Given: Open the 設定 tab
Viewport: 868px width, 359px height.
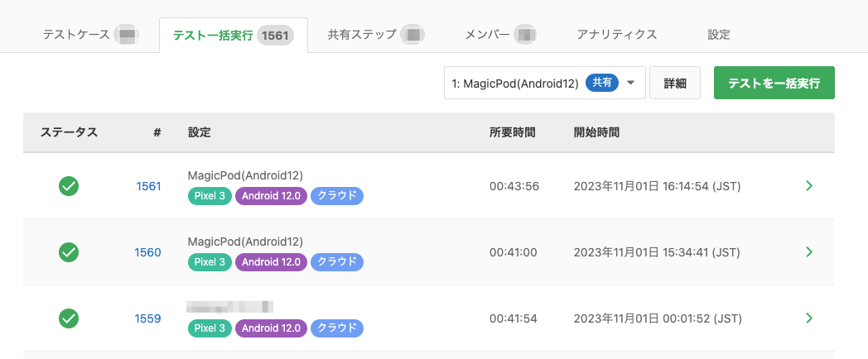Looking at the screenshot, I should click(719, 35).
